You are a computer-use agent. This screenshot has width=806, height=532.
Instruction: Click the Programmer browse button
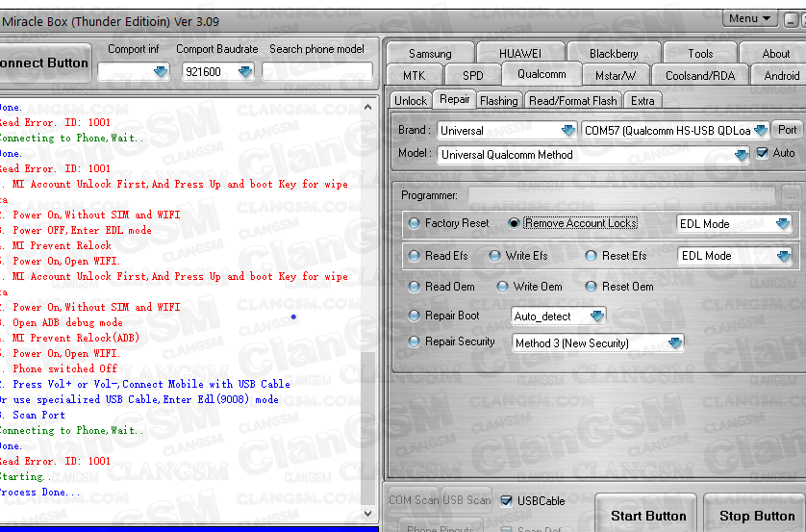click(x=790, y=195)
